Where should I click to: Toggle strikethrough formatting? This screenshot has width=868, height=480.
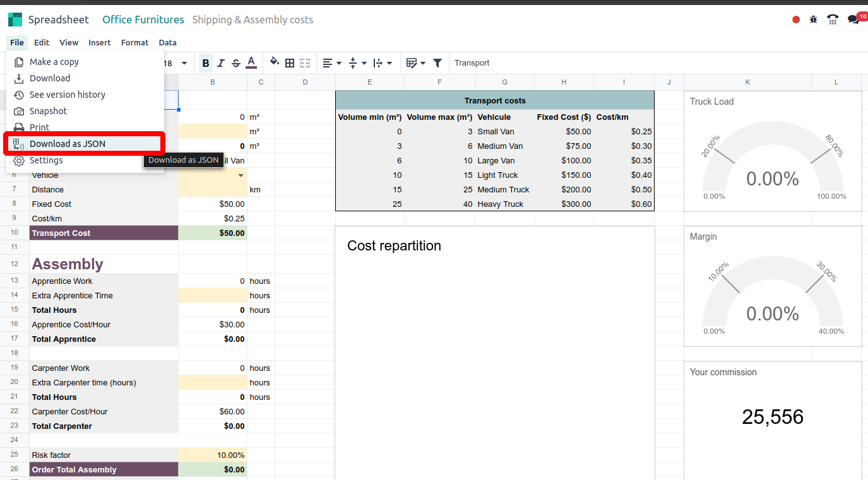[x=236, y=63]
